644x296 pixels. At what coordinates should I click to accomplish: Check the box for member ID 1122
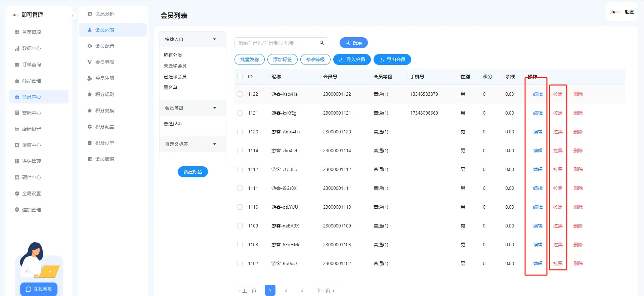point(240,94)
